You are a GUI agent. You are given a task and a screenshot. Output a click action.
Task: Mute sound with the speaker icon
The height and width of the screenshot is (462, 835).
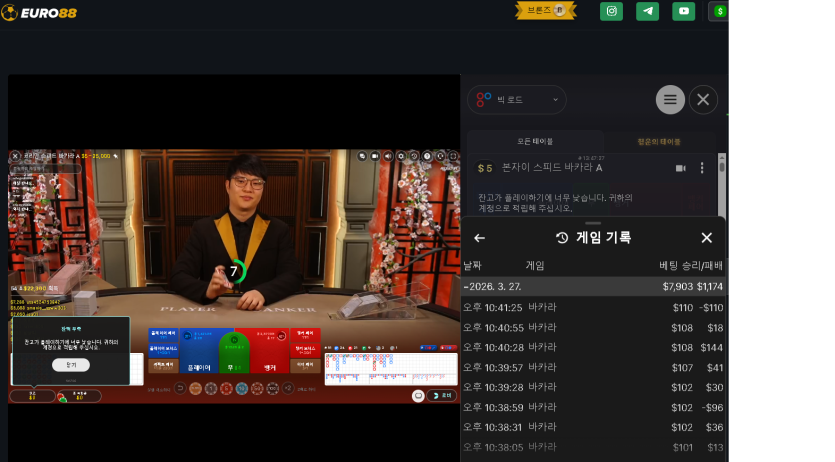click(388, 156)
